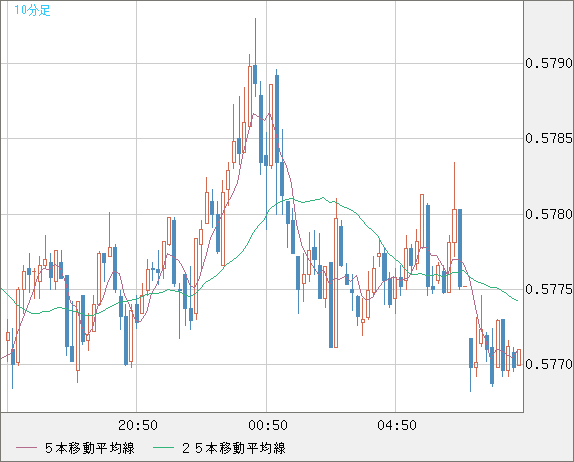Click the 10分足 timeframe label
Viewport: 574px width, 462px height.
pos(32,10)
